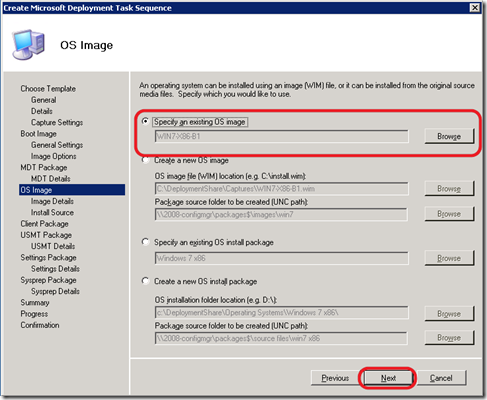Select the Boot Image step in sidebar
The height and width of the screenshot is (400, 487).
38,134
